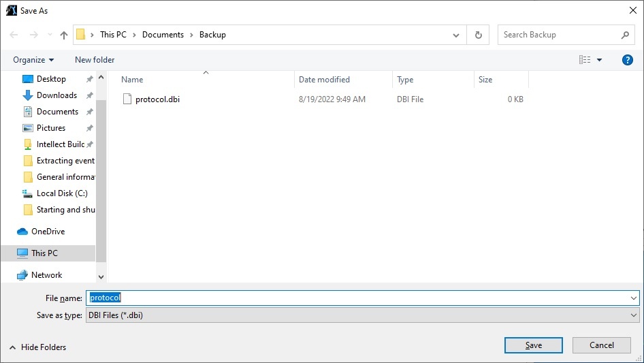Click the search magnifier icon

[626, 35]
